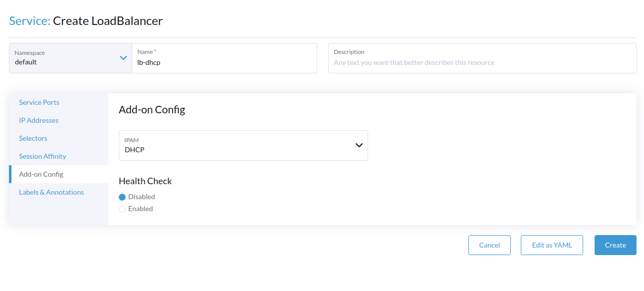Screen dimensions: 644x291
Task: Expand the IPAM selection dropdown
Action: click(243, 145)
